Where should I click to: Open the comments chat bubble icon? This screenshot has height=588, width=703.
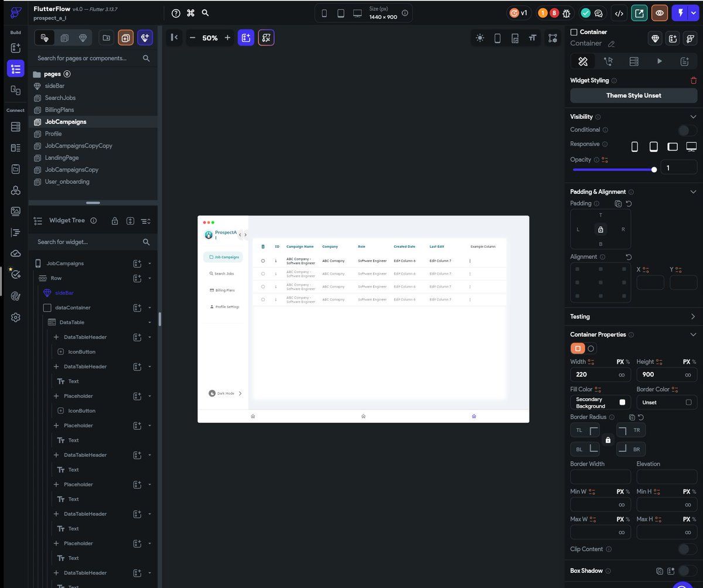(x=599, y=13)
